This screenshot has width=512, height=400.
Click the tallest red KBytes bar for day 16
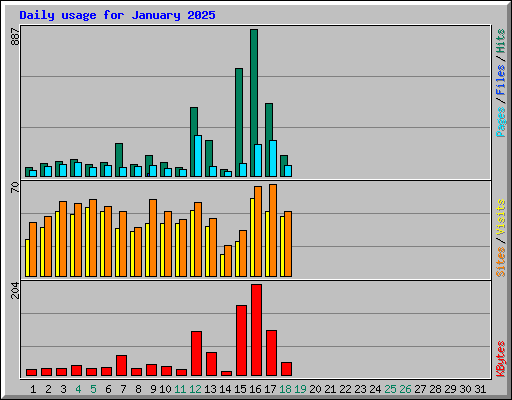click(256, 330)
